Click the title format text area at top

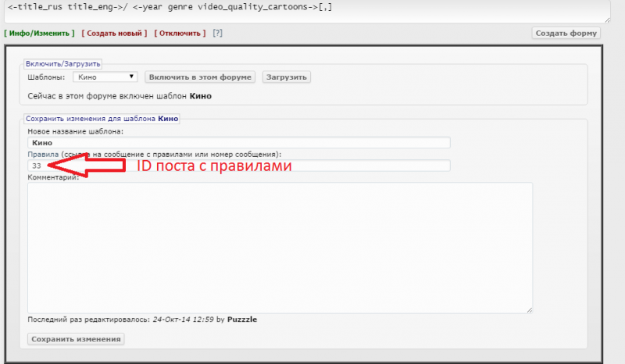pyautogui.click(x=307, y=11)
